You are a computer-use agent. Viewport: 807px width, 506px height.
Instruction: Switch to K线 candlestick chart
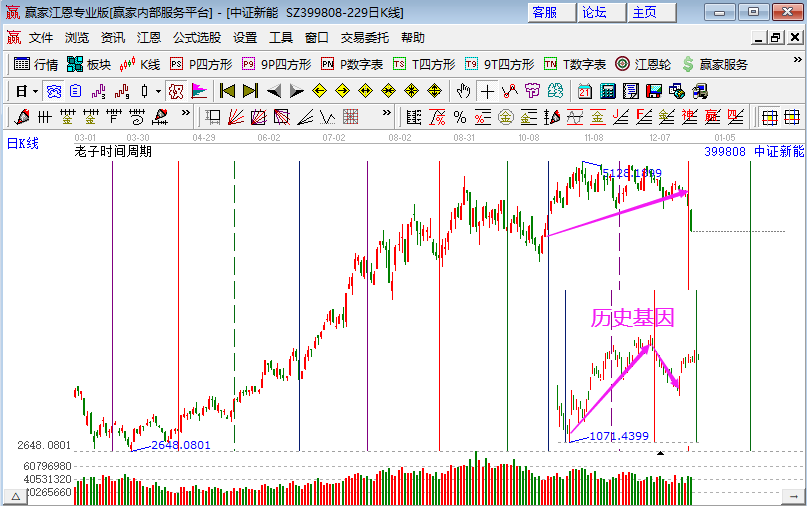pyautogui.click(x=139, y=64)
